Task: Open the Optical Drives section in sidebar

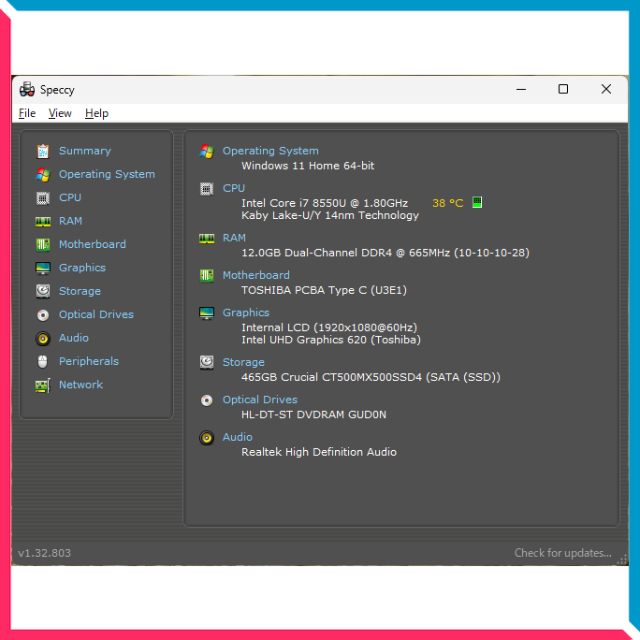Action: click(x=96, y=314)
